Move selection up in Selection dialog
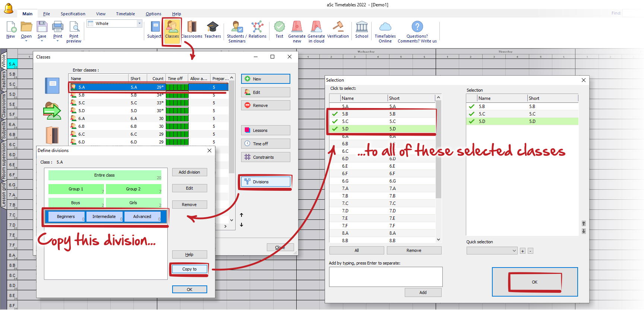This screenshot has width=644, height=310. click(584, 224)
